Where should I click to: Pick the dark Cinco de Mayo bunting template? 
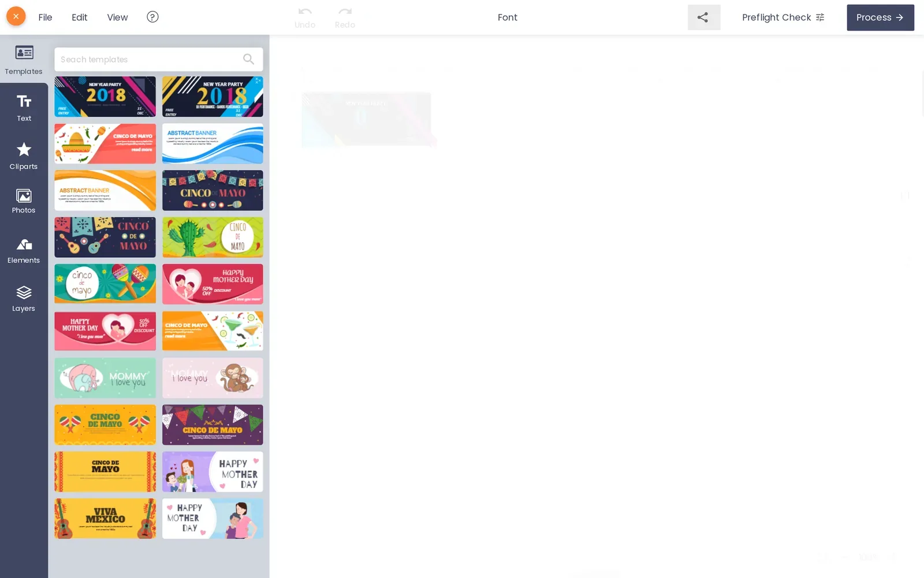tap(213, 190)
